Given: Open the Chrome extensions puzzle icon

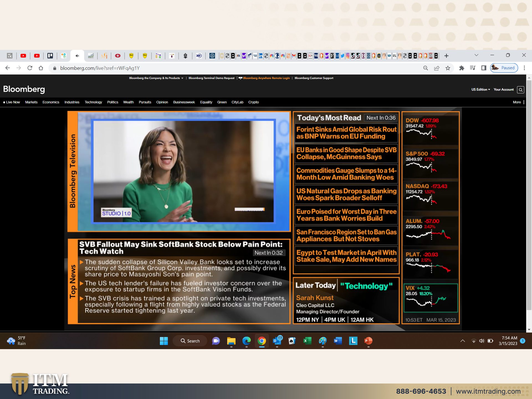Looking at the screenshot, I should [462, 68].
